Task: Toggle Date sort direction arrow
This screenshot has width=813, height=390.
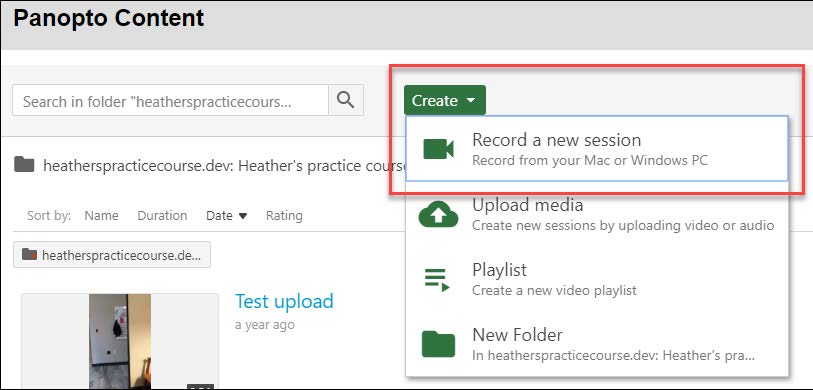Action: (243, 216)
